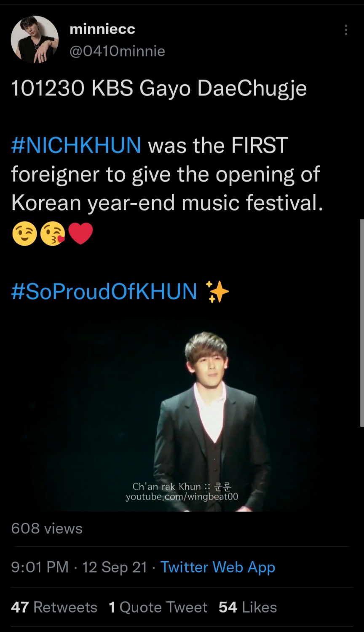The width and height of the screenshot is (364, 632).
Task: Click the '101230 KBS Gayo DaeChugje' tweet text
Action: tap(159, 89)
